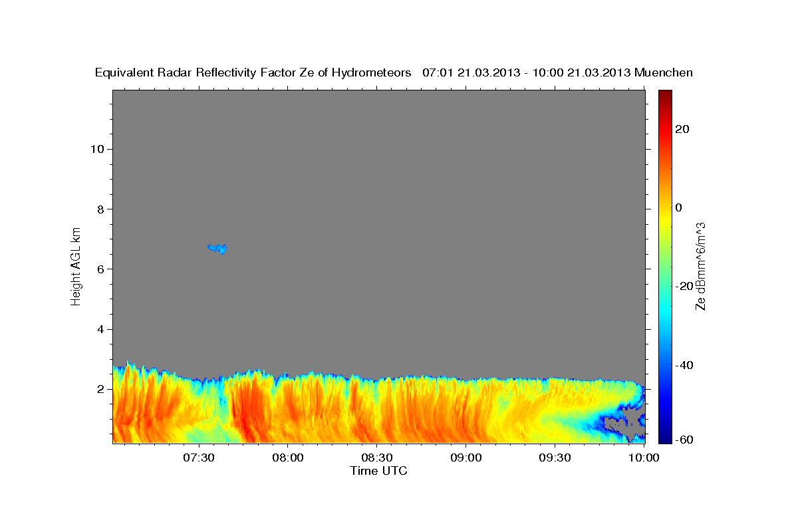Click the plot title 'Equivalent Radar Reflectivity Factor Ze of Hydrometeors'
Screen dimensions: 798x532
pyautogui.click(x=253, y=73)
